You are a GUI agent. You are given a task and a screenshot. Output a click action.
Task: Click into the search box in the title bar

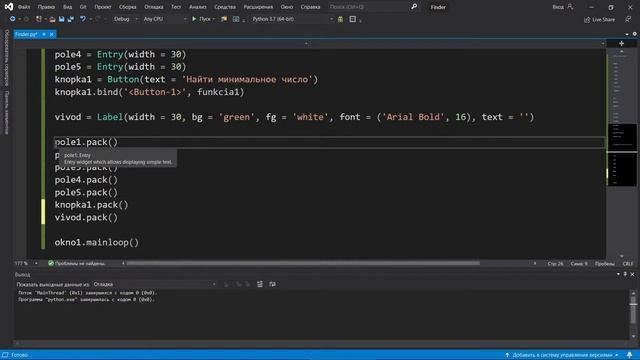point(367,7)
